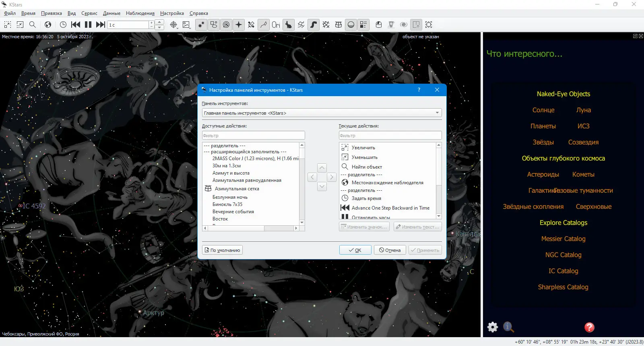644x346 pixels.
Task: Toggle constellation boundaries display
Action: tap(301, 25)
